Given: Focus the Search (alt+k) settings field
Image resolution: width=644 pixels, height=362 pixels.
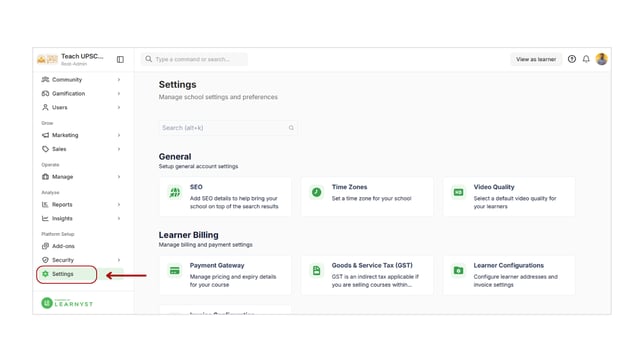Looking at the screenshot, I should [228, 128].
